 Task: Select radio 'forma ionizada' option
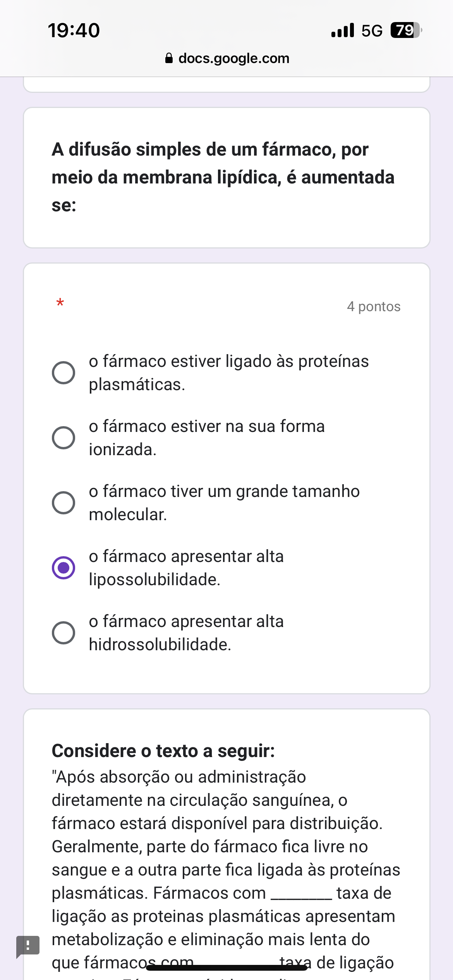63,438
